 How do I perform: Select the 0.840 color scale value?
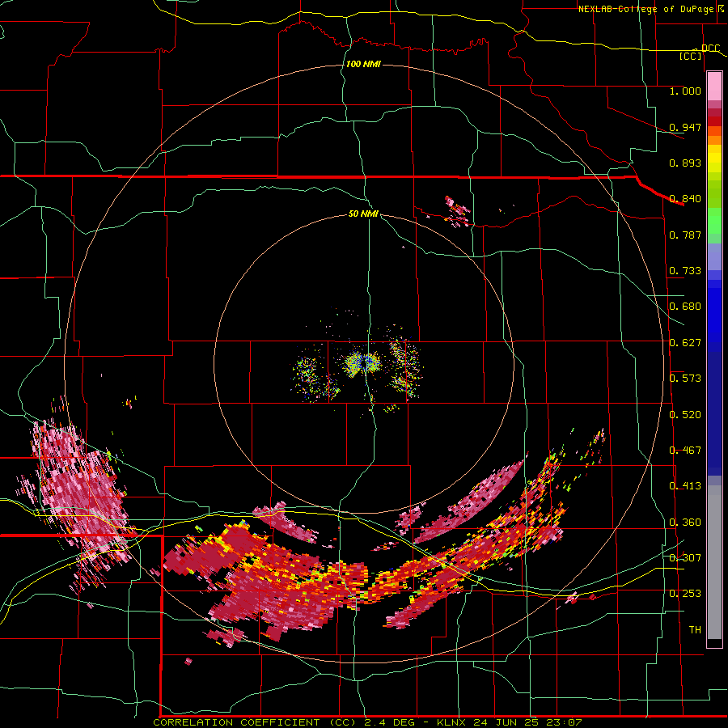coord(685,199)
